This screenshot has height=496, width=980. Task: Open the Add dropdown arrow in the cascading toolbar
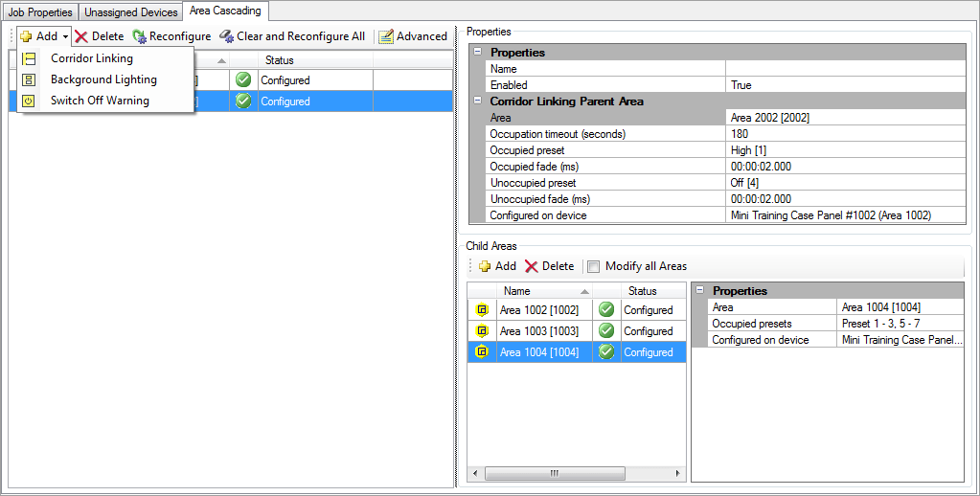coord(65,36)
